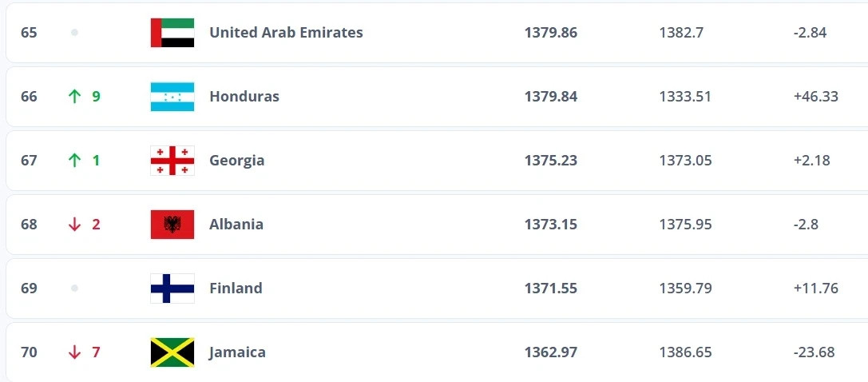Click the green up arrow beside Georgia
The image size is (868, 382).
[x=74, y=161]
